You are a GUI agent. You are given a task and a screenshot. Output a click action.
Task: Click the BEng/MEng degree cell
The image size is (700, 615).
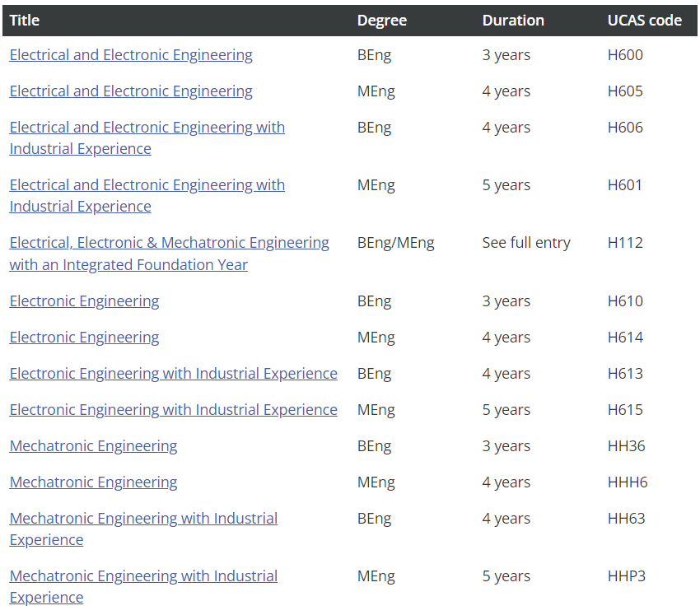(395, 244)
